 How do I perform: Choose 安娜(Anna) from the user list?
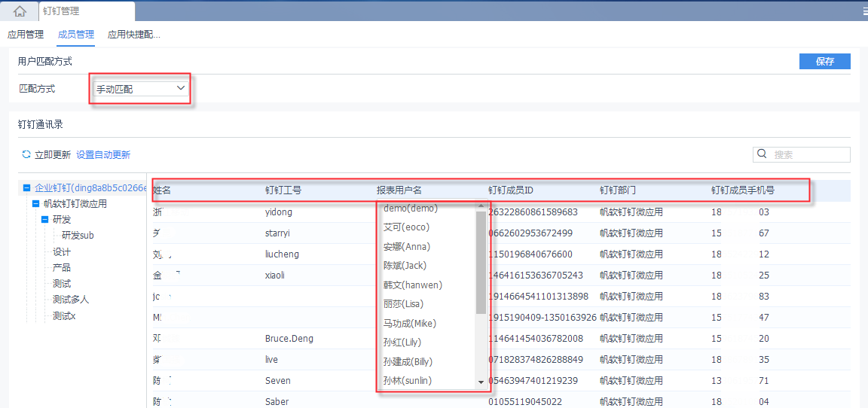point(406,247)
